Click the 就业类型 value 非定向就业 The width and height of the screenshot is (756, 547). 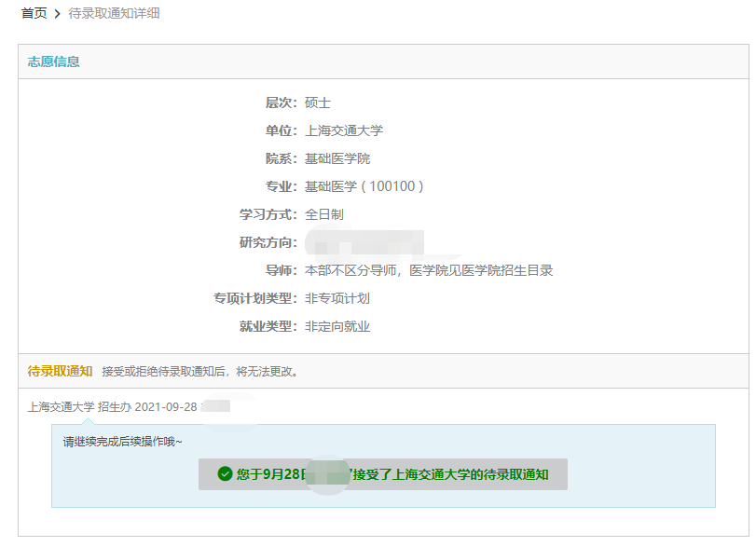pyautogui.click(x=337, y=326)
